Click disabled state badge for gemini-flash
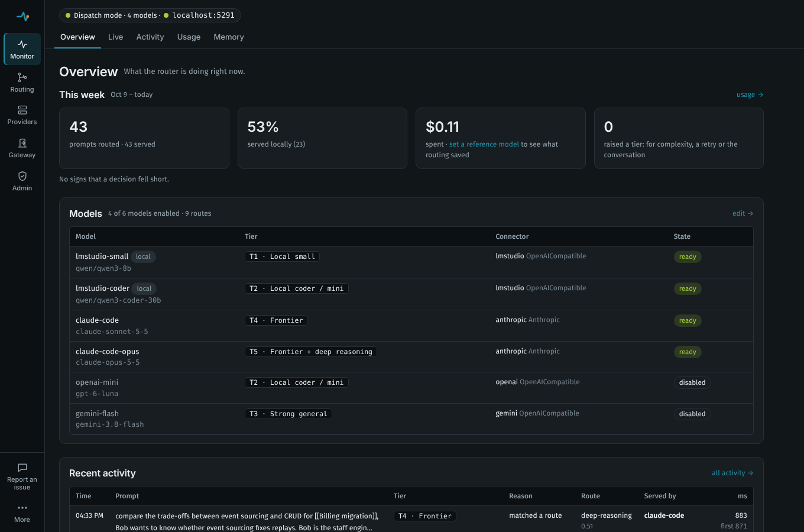This screenshot has height=532, width=804. point(692,414)
